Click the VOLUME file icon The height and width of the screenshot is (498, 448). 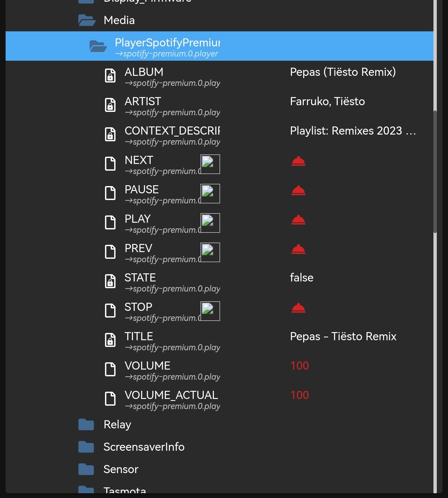click(x=110, y=369)
